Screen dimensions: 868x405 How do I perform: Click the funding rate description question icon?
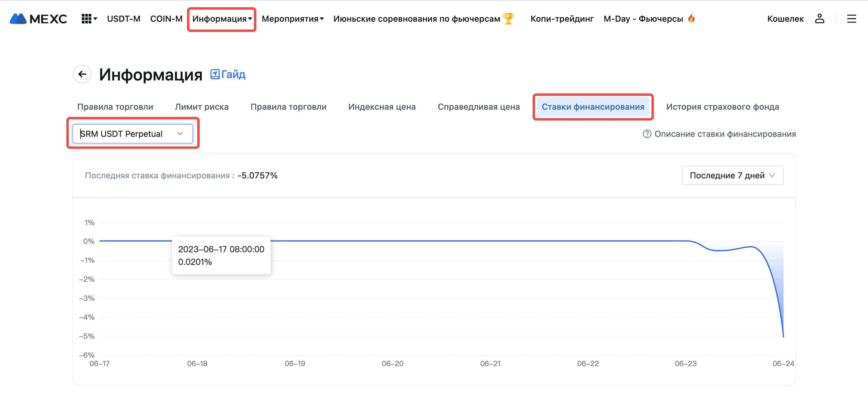pyautogui.click(x=647, y=134)
